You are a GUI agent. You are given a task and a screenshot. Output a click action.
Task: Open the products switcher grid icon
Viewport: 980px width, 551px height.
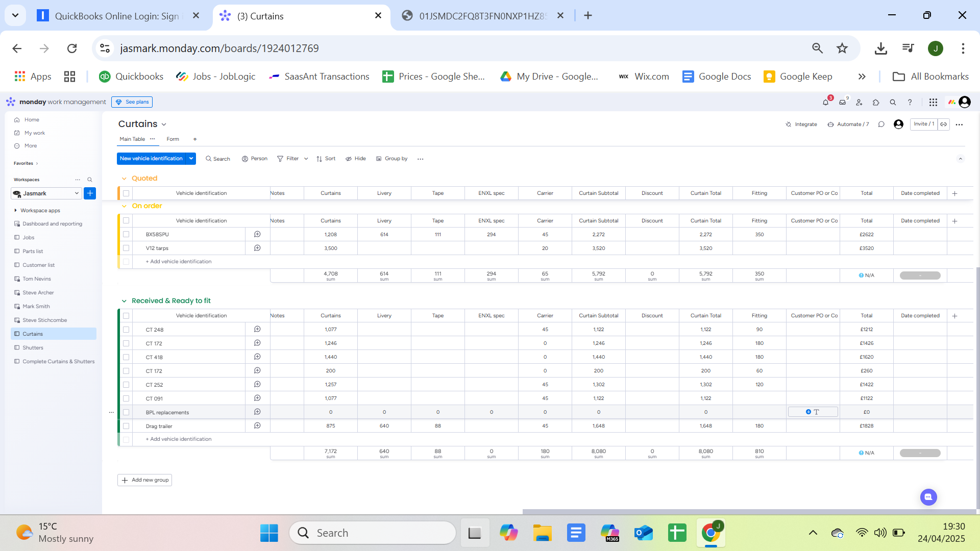point(933,103)
